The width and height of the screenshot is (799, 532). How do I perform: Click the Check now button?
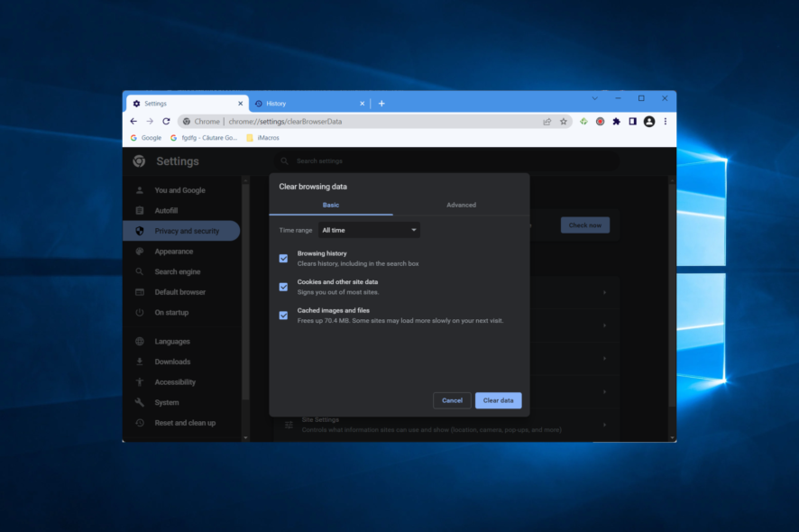[585, 225]
